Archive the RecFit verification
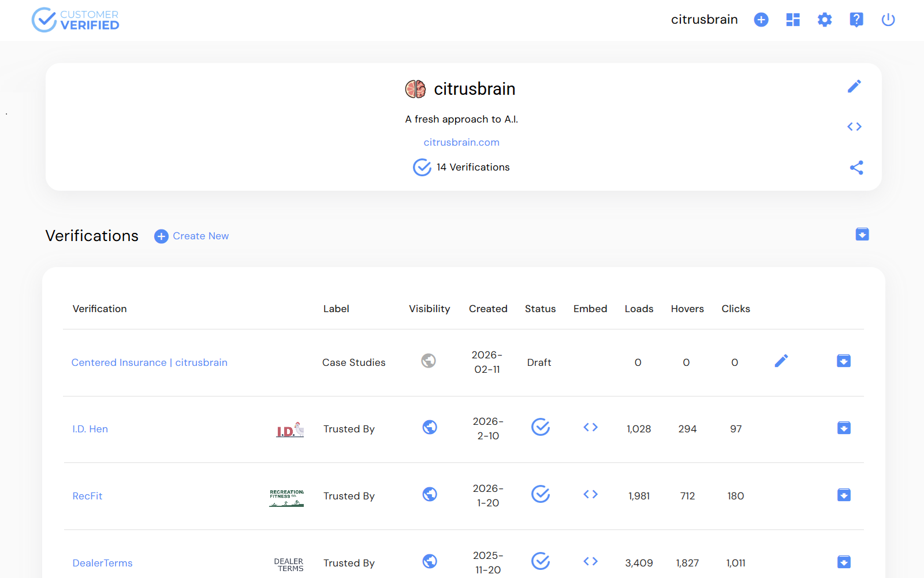This screenshot has width=924, height=578. [844, 495]
